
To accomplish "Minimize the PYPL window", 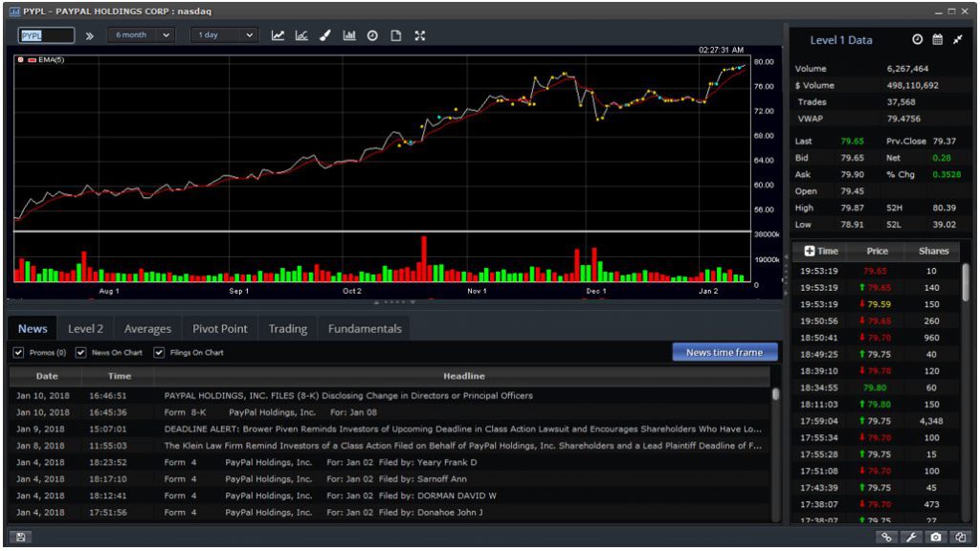I will [x=939, y=11].
